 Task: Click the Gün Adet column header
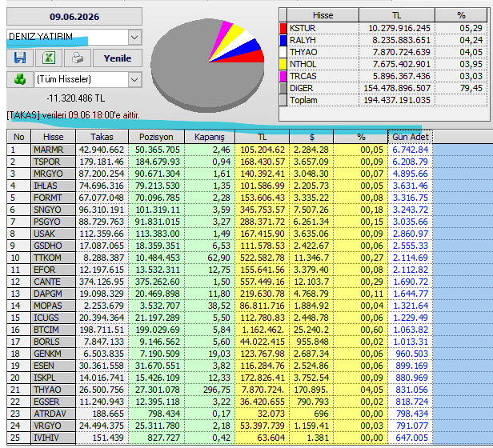click(x=411, y=137)
